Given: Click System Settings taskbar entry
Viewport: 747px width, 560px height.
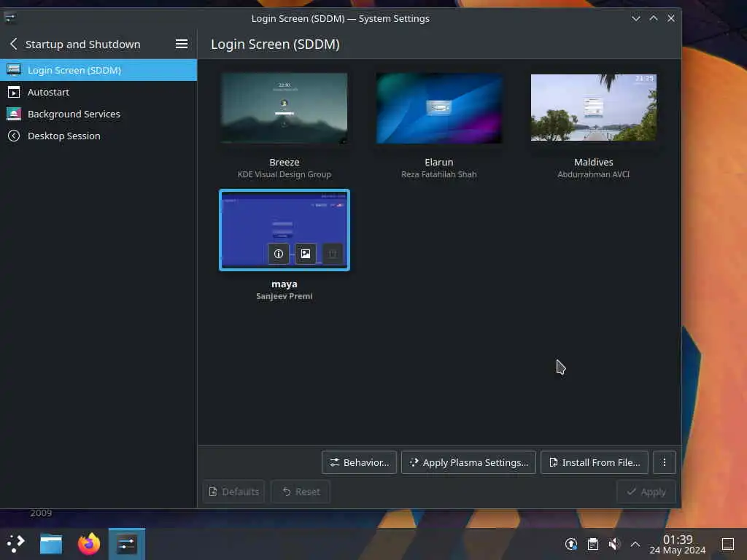Looking at the screenshot, I should click(127, 544).
